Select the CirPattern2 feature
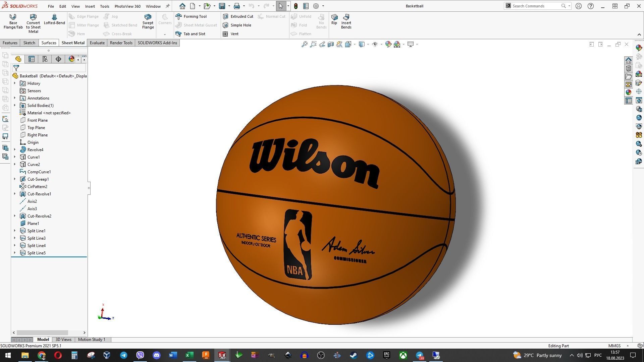Screen dimensions: 644x362 [34, 186]
